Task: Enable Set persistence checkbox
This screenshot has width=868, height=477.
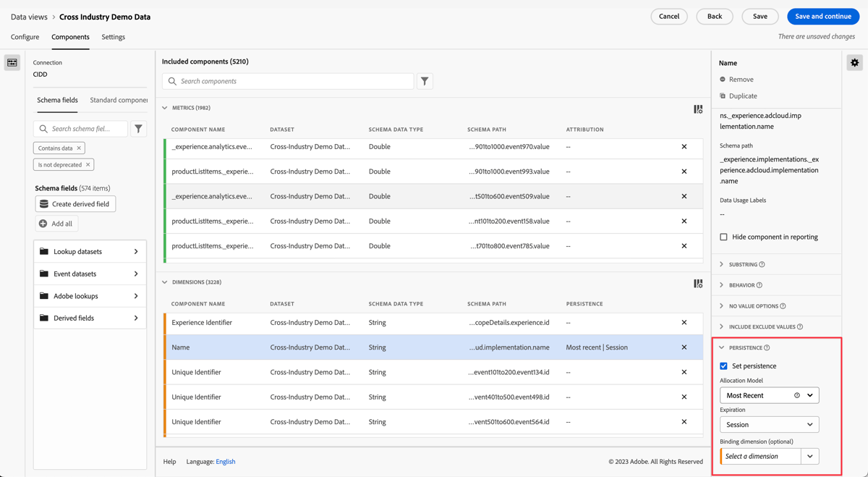Action: tap(723, 366)
